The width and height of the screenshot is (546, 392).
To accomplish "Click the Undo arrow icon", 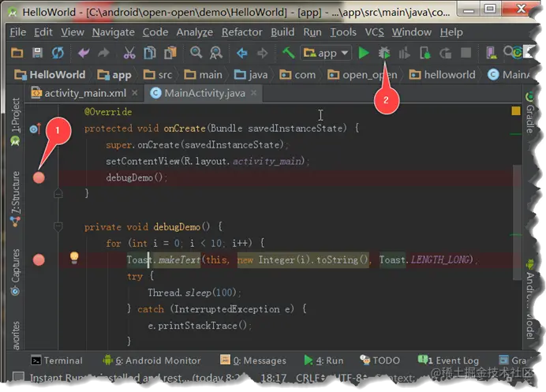I will tap(84, 53).
